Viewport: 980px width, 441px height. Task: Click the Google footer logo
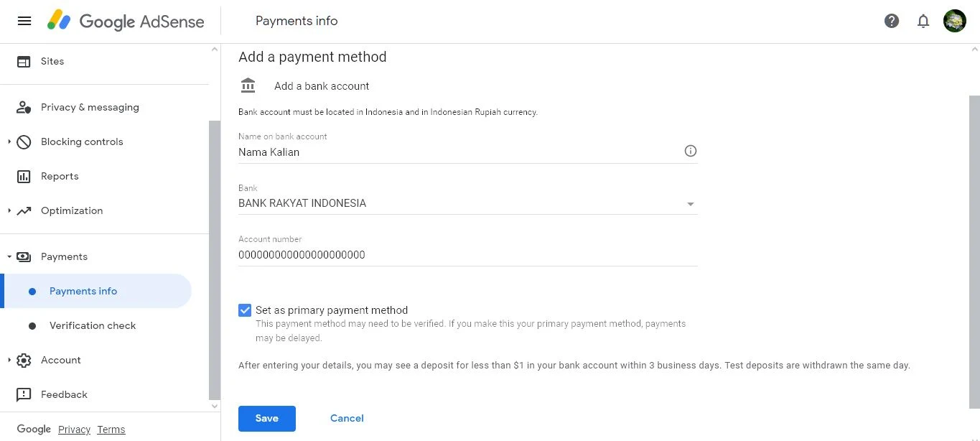34,429
